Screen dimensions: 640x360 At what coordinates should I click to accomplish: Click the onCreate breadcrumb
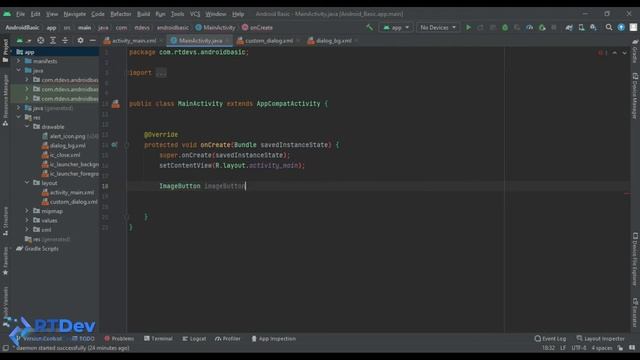pos(257,28)
